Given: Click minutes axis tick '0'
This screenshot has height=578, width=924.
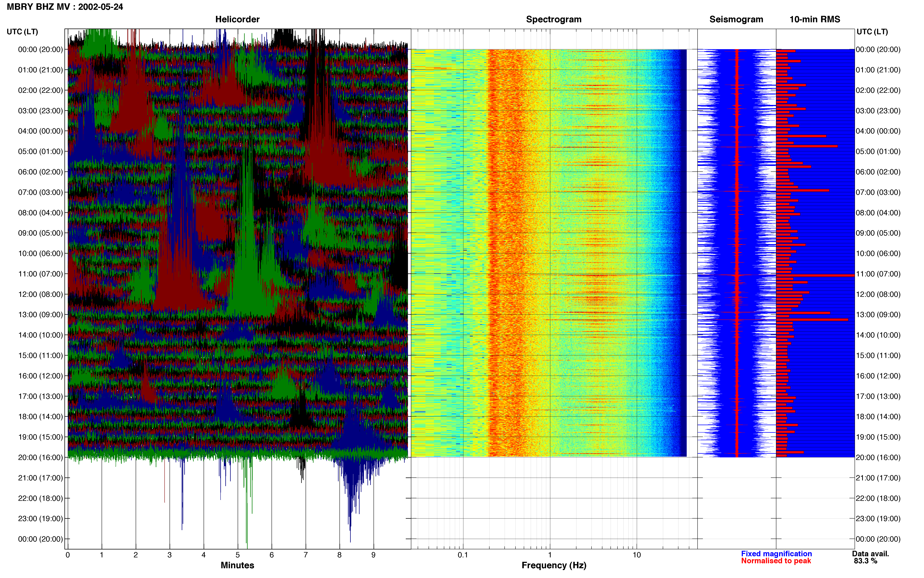Looking at the screenshot, I should pyautogui.click(x=68, y=555).
